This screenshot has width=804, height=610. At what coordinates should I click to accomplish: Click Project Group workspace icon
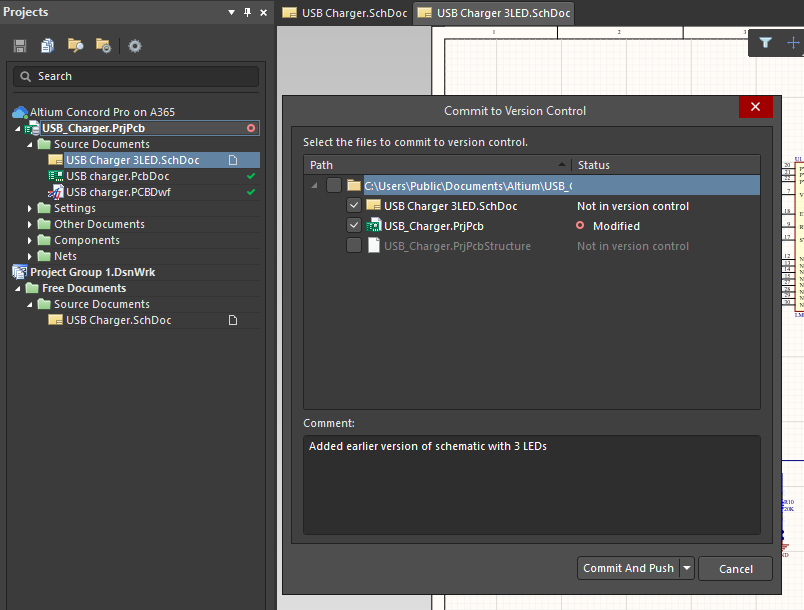point(20,272)
